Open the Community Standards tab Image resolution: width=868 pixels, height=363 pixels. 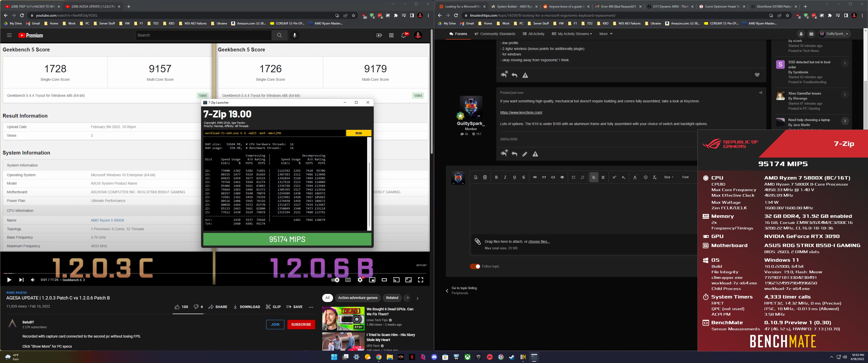click(x=495, y=34)
